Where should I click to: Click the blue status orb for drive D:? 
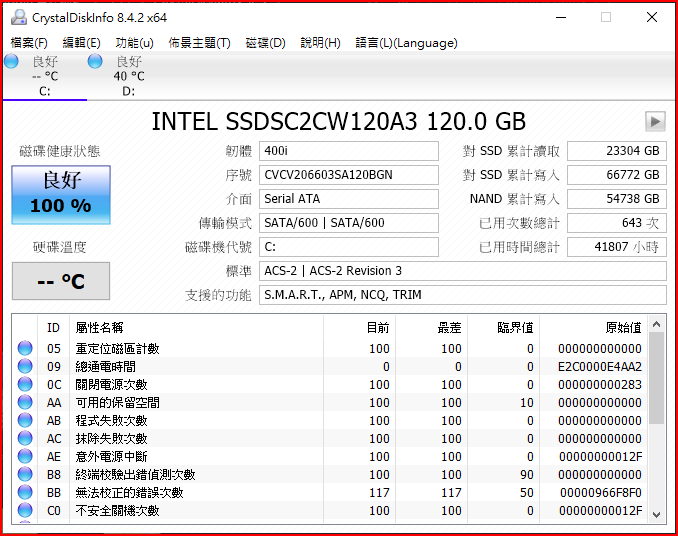tap(95, 61)
